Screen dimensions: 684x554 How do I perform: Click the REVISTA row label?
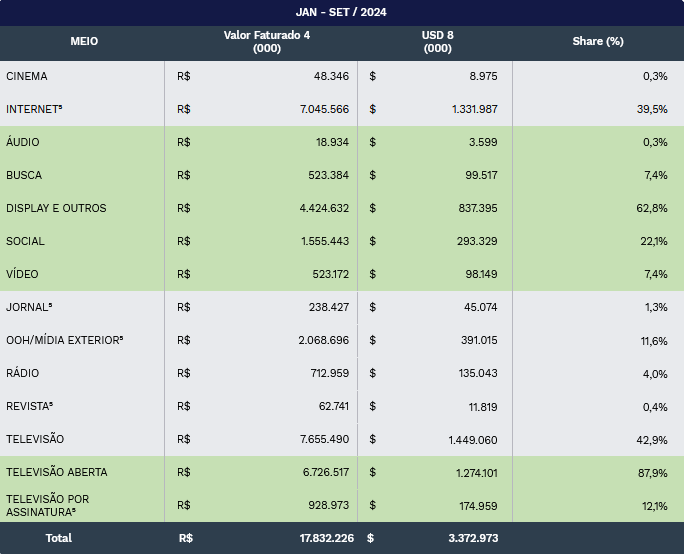[x=30, y=406]
